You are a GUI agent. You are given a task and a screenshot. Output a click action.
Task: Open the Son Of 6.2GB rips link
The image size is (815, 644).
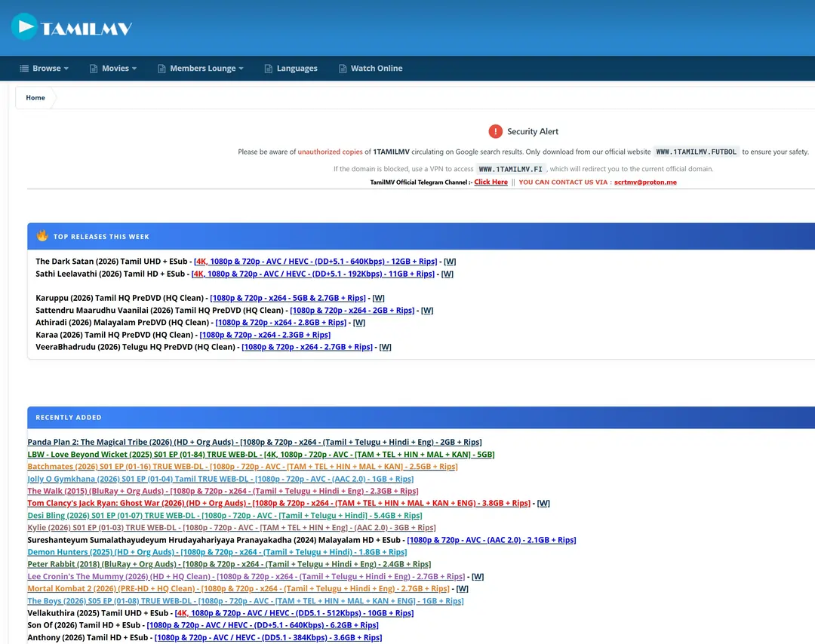click(263, 625)
